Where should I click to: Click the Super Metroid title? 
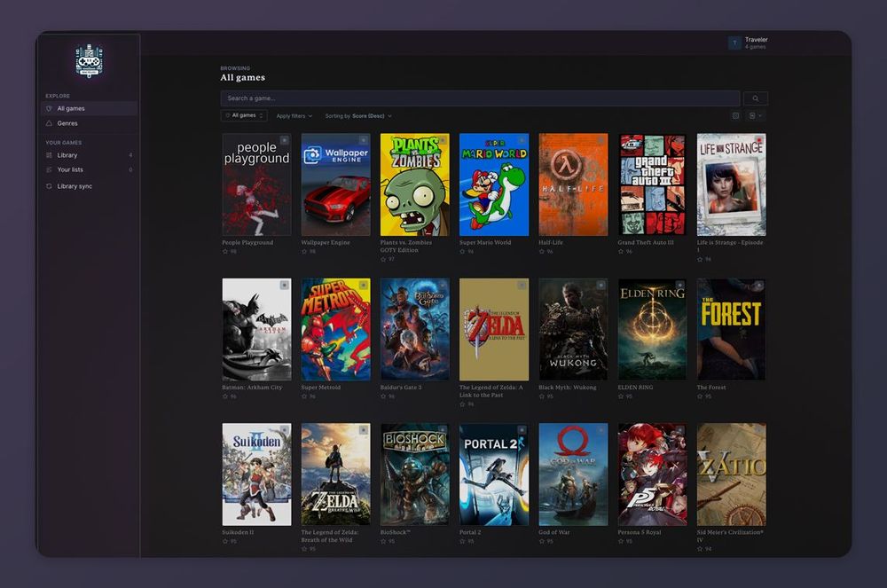(x=321, y=388)
